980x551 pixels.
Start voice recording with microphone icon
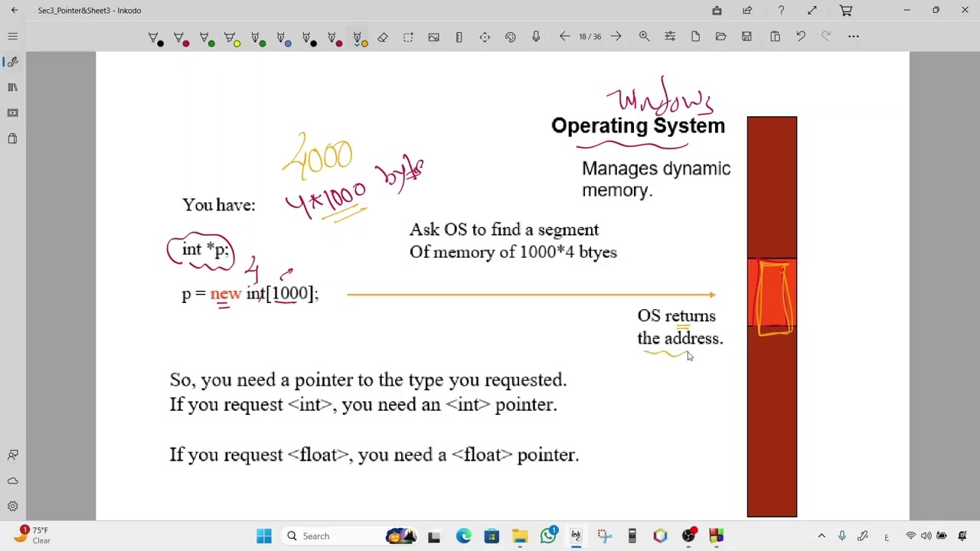(536, 37)
